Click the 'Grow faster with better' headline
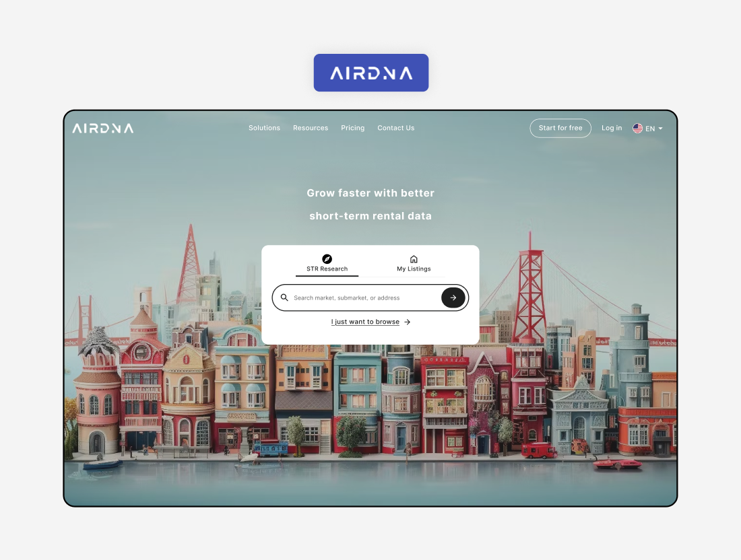The height and width of the screenshot is (560, 741). tap(370, 193)
